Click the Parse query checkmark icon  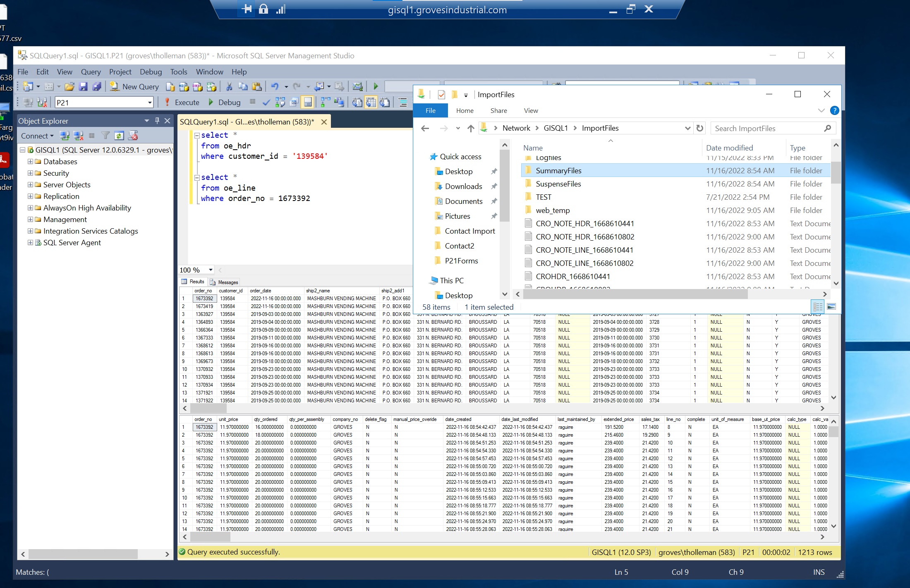(266, 103)
